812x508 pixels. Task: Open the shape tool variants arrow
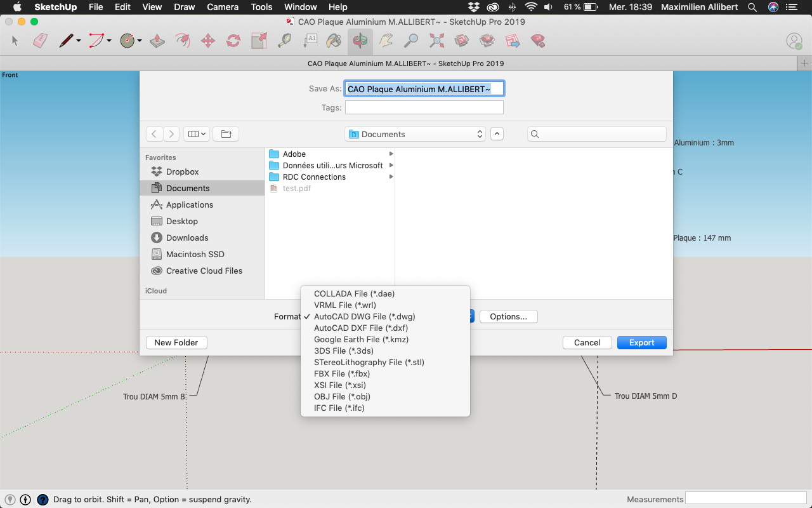pos(140,41)
